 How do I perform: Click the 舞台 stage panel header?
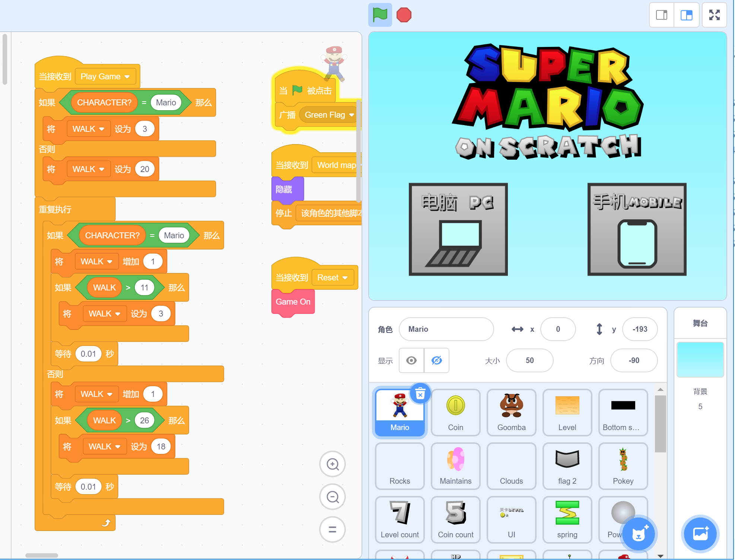(700, 323)
